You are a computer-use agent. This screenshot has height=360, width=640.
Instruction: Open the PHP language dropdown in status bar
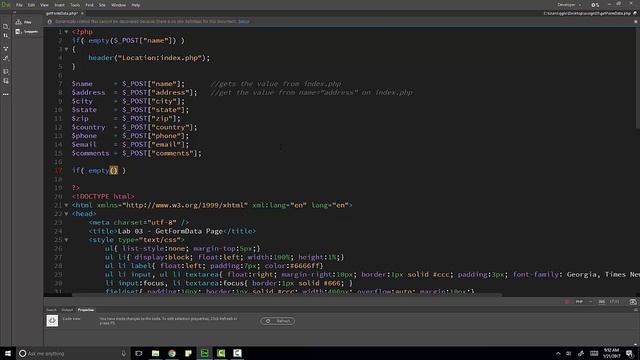[x=583, y=302]
